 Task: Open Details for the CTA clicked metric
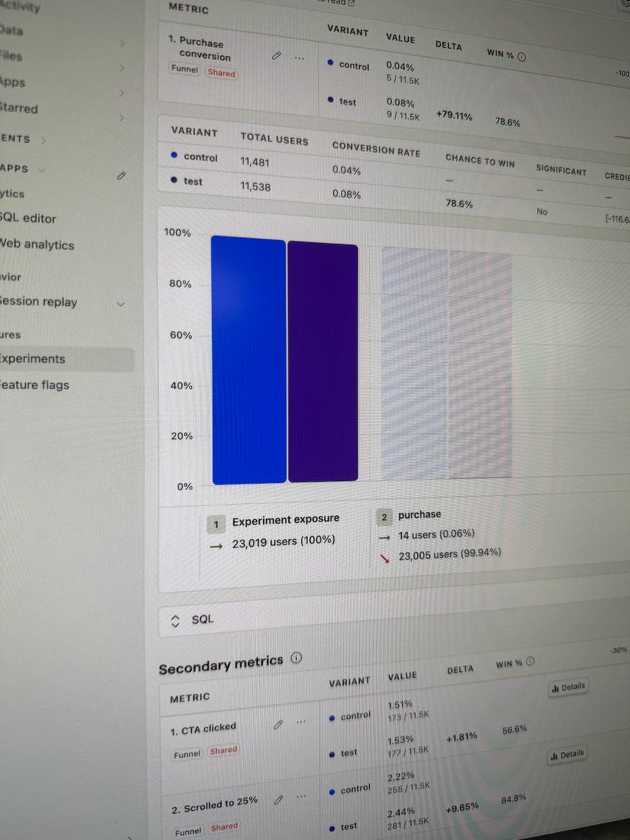pyautogui.click(x=568, y=687)
